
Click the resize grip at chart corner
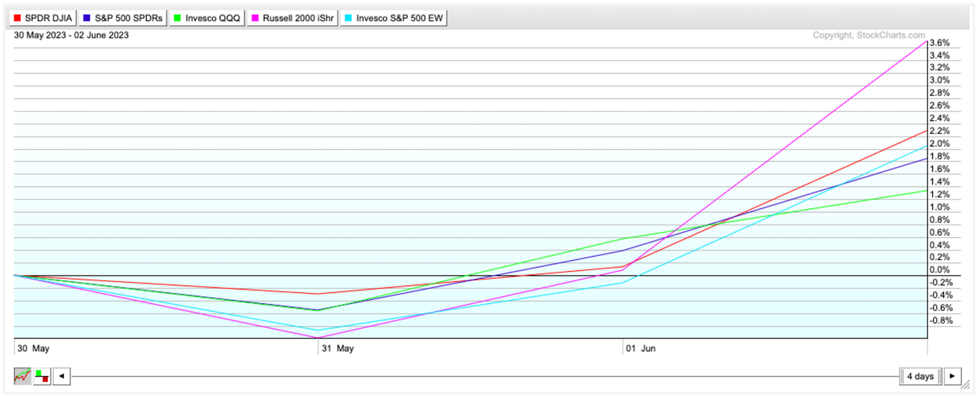pyautogui.click(x=965, y=385)
